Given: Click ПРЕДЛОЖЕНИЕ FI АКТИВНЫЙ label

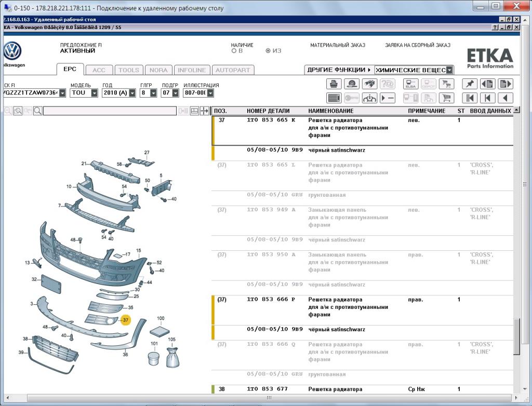Looking at the screenshot, I should pos(81,48).
